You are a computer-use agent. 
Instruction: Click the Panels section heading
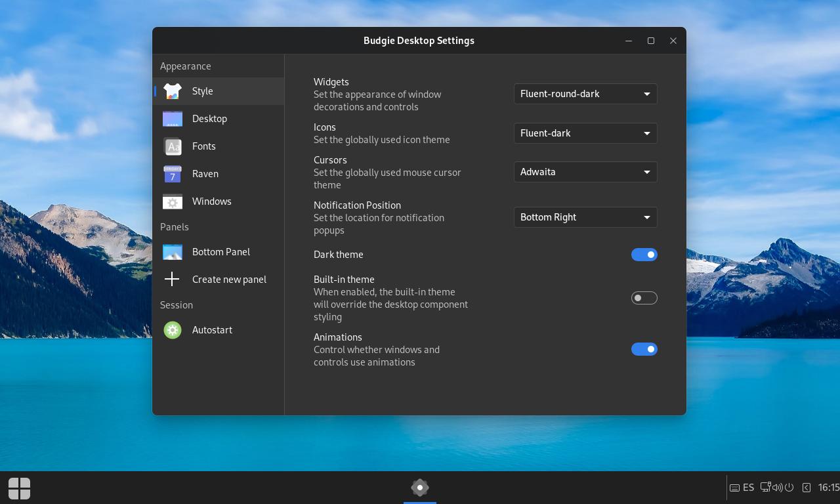coord(175,227)
